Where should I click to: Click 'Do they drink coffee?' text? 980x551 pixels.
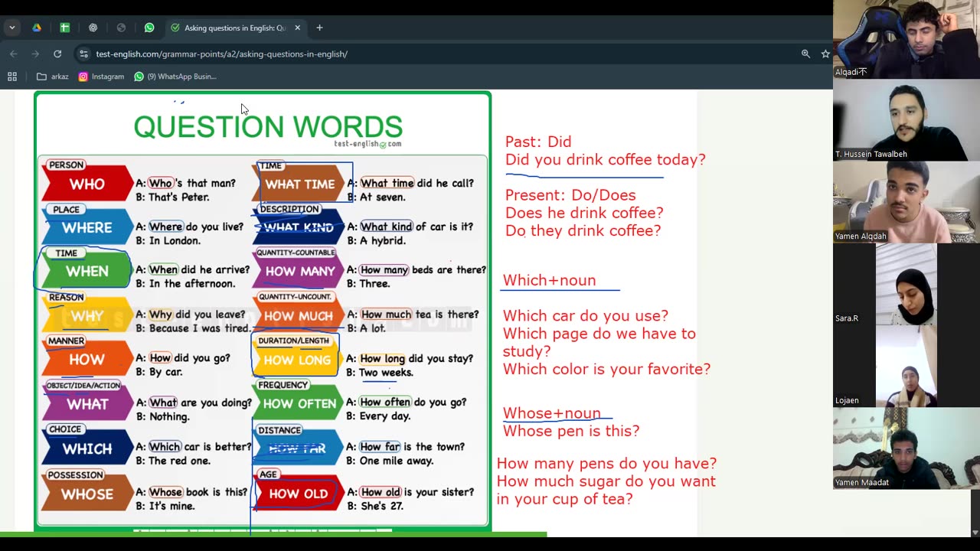[x=583, y=230]
